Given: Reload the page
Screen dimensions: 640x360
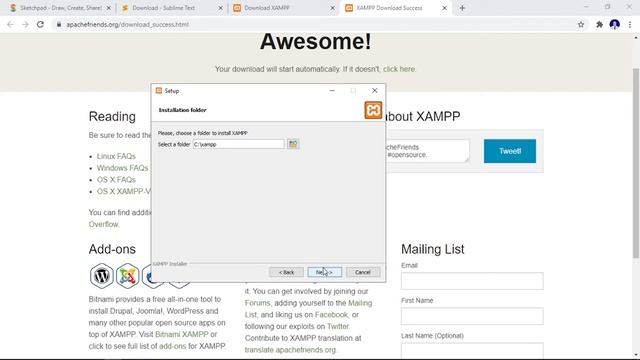Looking at the screenshot, I should [x=40, y=24].
